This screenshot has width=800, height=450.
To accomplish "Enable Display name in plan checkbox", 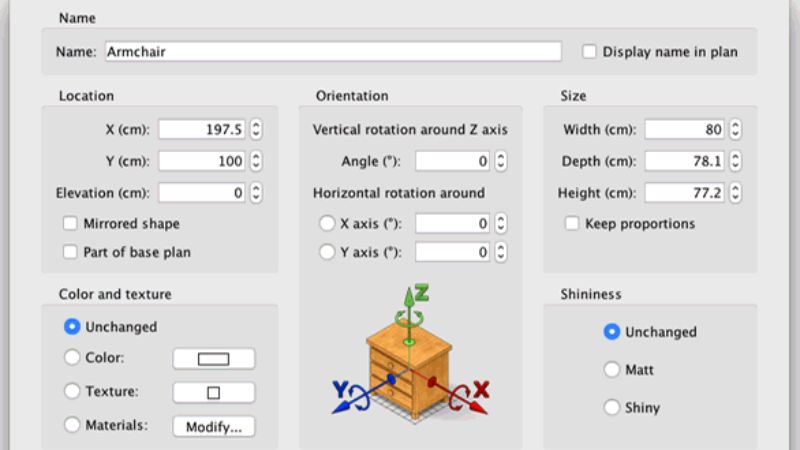I will [x=589, y=52].
